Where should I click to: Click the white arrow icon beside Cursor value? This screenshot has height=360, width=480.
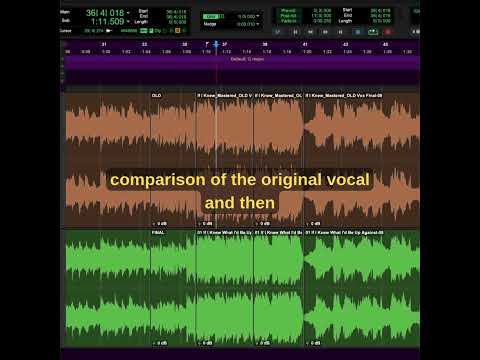(x=108, y=31)
